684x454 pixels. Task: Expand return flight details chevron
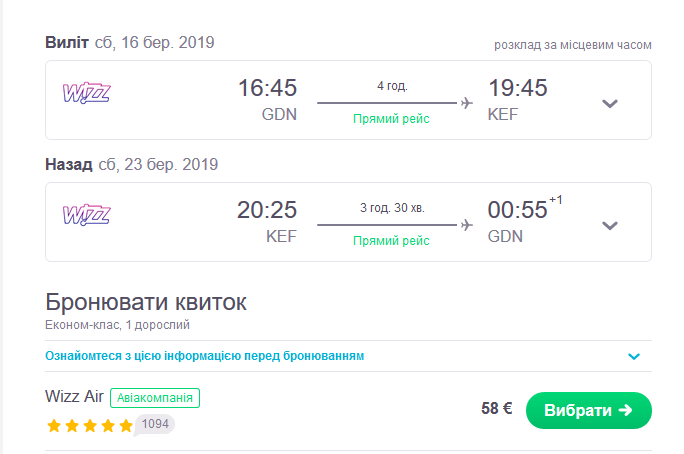[610, 225]
